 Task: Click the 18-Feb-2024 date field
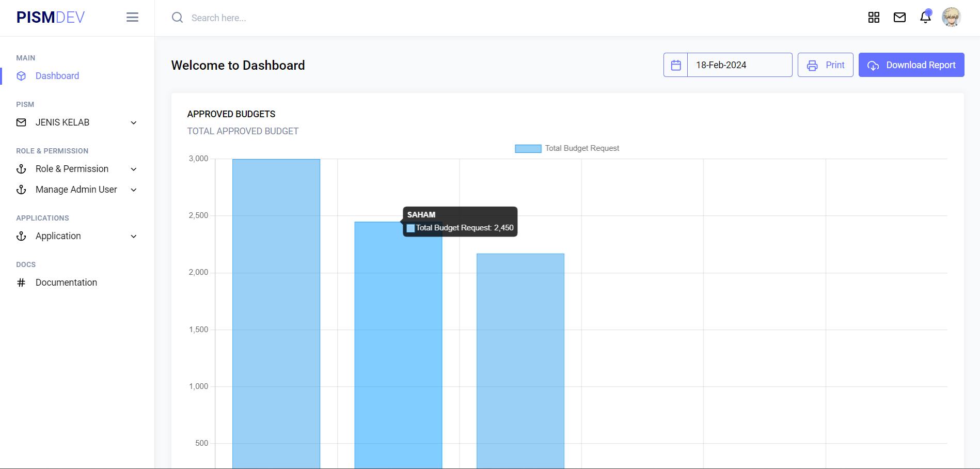point(739,65)
